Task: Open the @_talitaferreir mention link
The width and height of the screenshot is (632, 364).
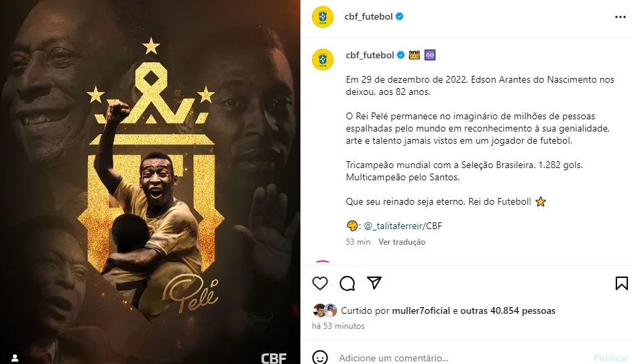Action: click(391, 226)
